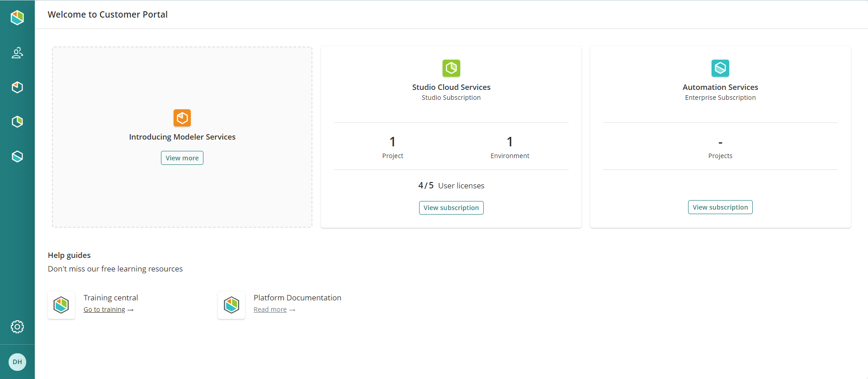868x379 pixels.
Task: Open the portal home logo in sidebar
Action: [17, 18]
